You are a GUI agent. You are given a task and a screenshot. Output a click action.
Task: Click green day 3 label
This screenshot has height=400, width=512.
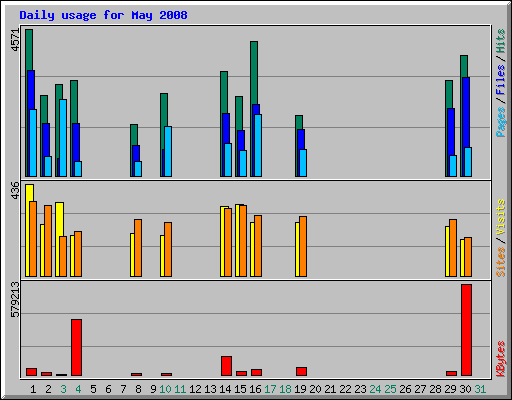pyautogui.click(x=63, y=389)
